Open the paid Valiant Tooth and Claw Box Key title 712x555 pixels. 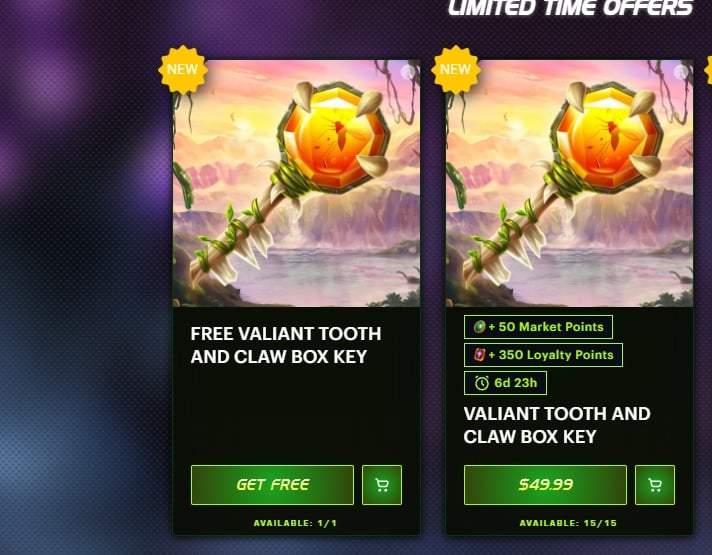(557, 425)
